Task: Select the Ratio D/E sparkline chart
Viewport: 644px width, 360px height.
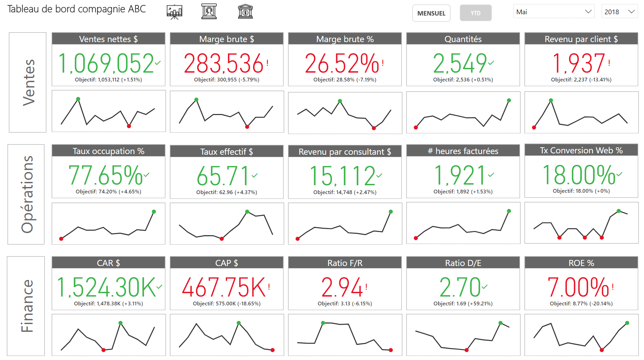Action: 463,335
